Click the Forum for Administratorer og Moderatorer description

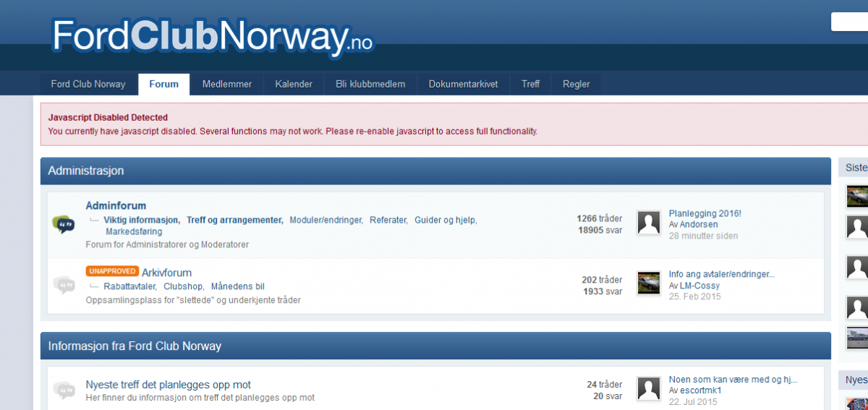point(167,244)
